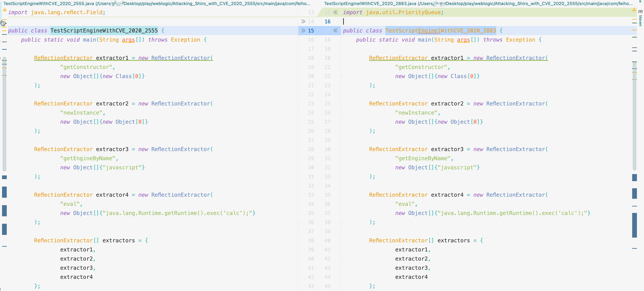The height and width of the screenshot is (291, 644).
Task: Accept right PriorityQueue import change into left side
Action: [336, 12]
